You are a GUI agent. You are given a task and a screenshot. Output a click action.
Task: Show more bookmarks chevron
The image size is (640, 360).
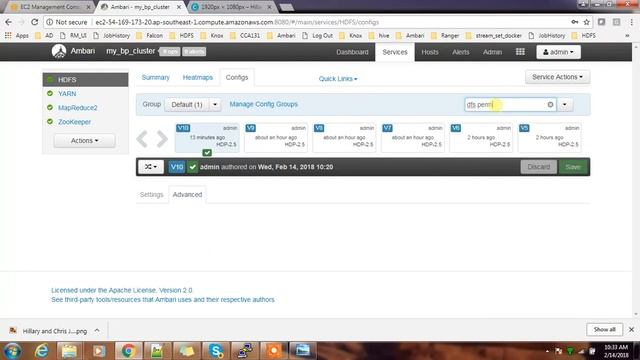(x=627, y=36)
